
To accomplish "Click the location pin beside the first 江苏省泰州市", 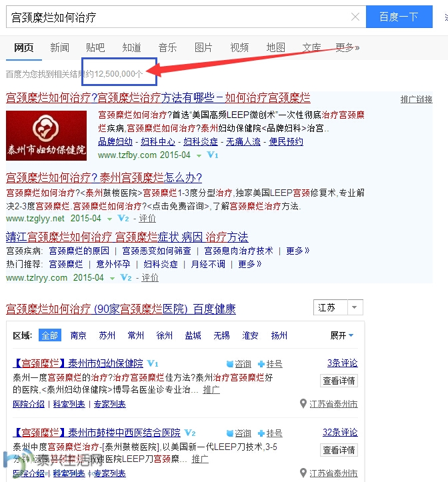I will pos(303,403).
